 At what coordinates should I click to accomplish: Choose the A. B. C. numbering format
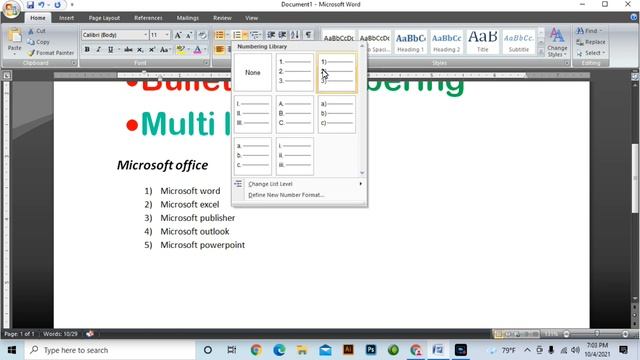click(295, 114)
